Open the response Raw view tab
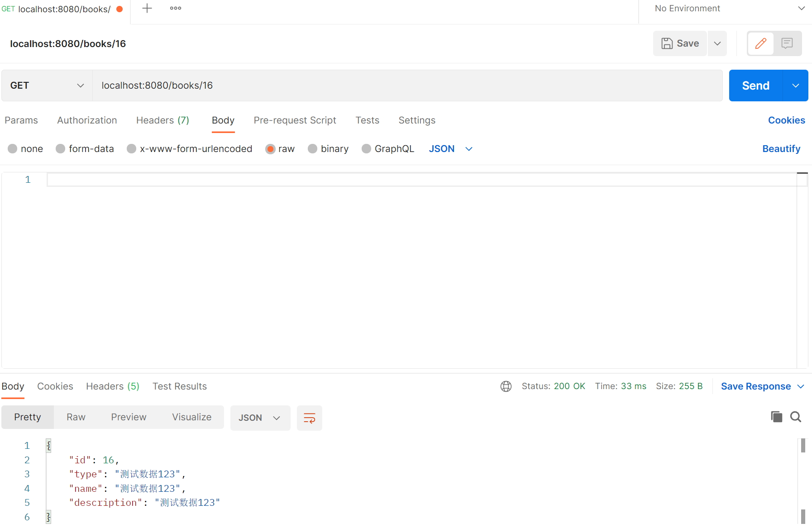Viewport: 812px width, 528px height. pyautogui.click(x=76, y=417)
